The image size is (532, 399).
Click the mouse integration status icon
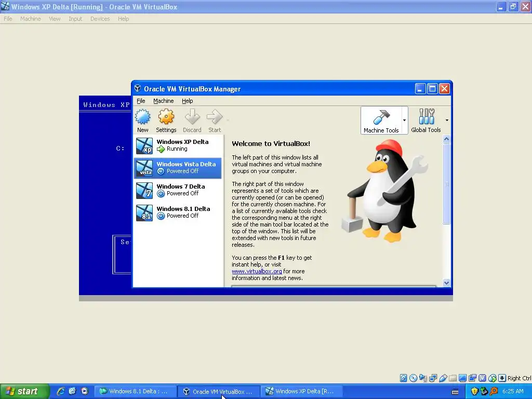(493, 378)
